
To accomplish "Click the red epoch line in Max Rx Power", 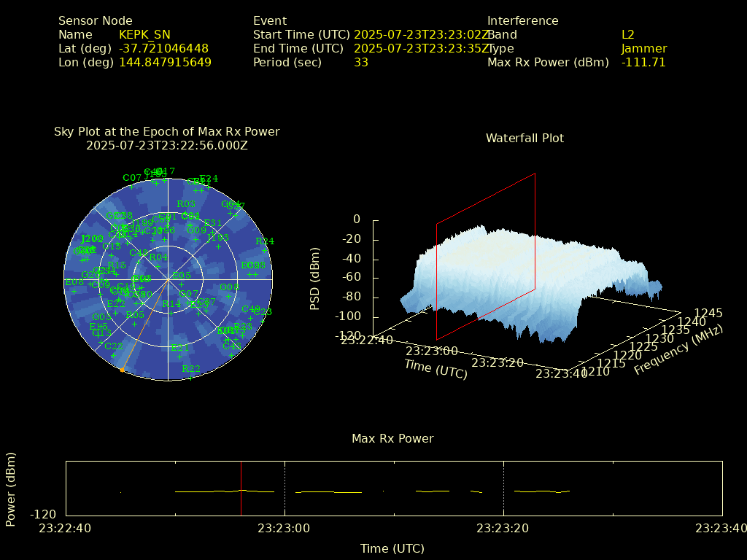I will [241, 489].
